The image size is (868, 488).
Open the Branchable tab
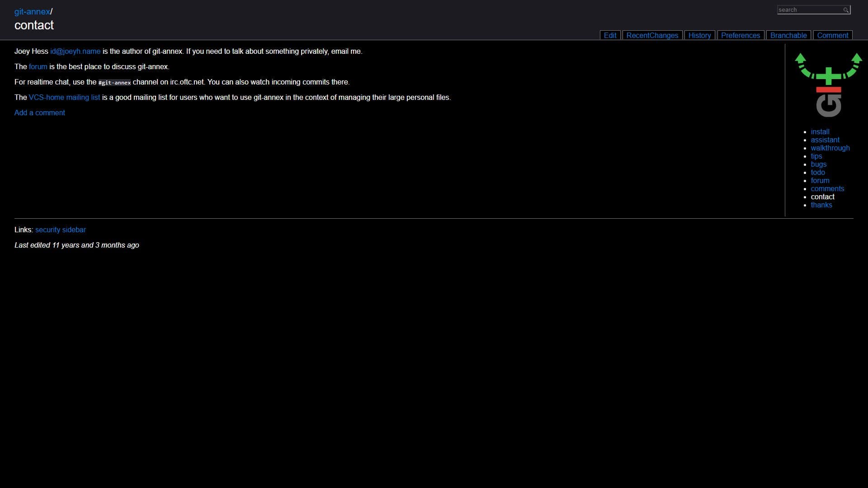point(788,35)
